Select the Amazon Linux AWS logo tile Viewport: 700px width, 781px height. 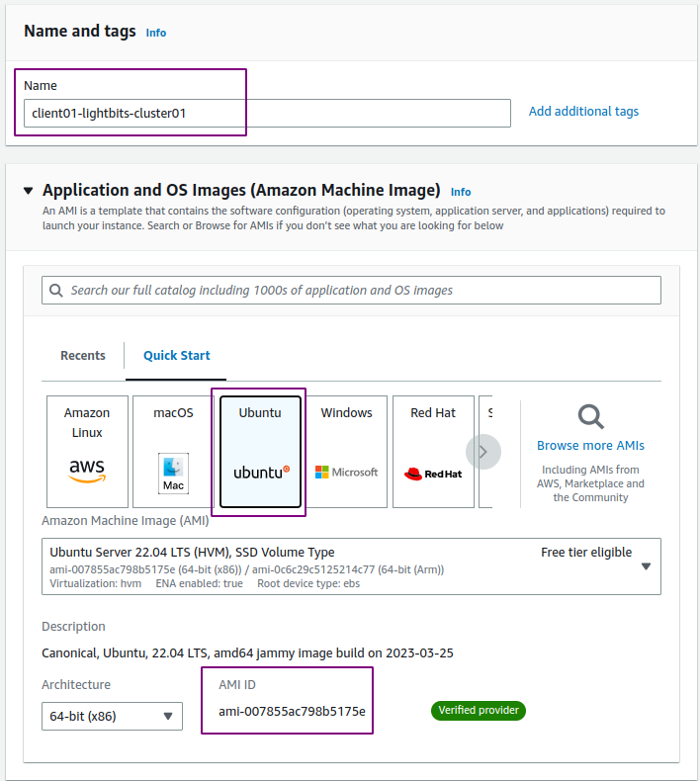87,452
